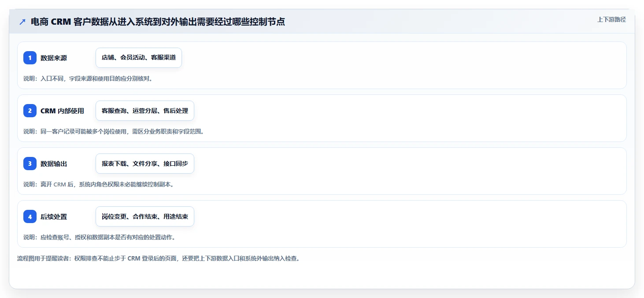
Task: Click the note 离开 CRM 后 about 控制副本
Action: [x=99, y=184]
